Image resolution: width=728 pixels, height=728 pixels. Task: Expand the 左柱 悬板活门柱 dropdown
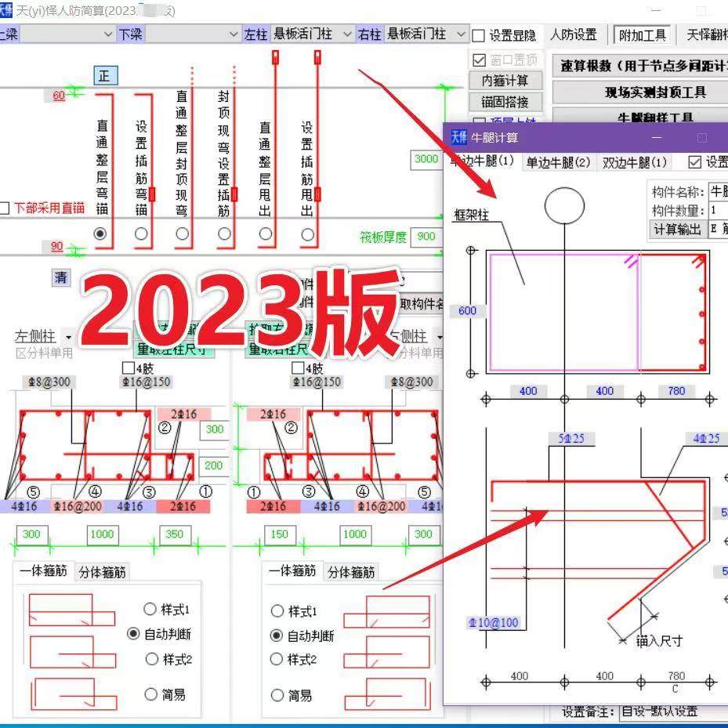pos(347,34)
